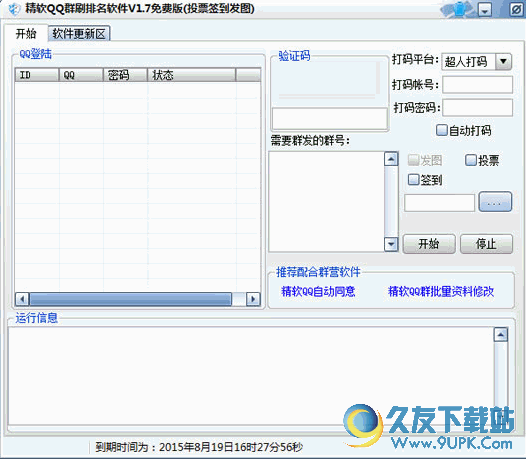Open the 精软QQ自动同意 link
This screenshot has height=459, width=526.
click(x=318, y=291)
